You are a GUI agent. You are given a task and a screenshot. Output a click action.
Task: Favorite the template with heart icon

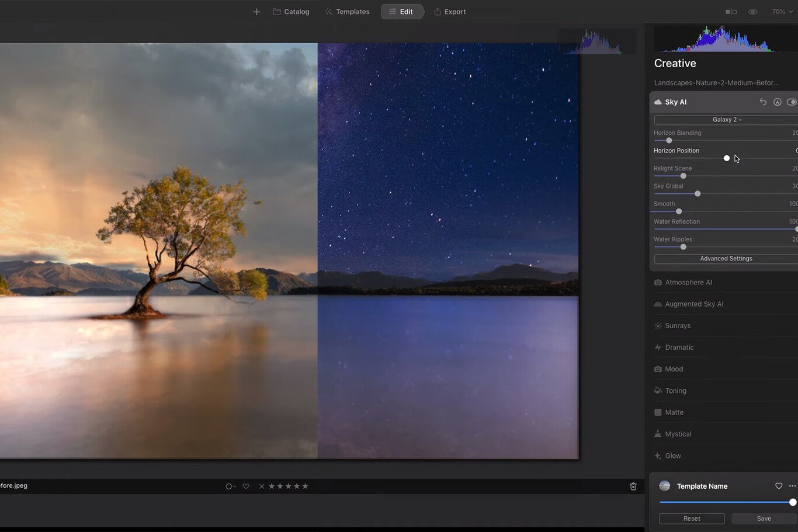(x=779, y=486)
